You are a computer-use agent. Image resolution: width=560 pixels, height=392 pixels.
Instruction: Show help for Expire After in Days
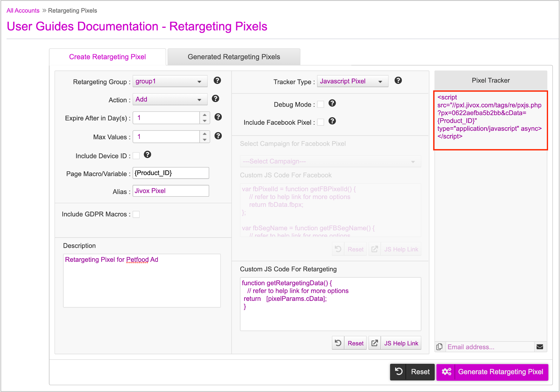(218, 117)
